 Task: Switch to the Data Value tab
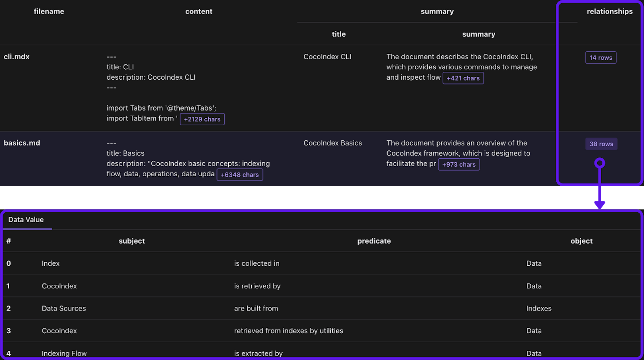click(x=26, y=220)
